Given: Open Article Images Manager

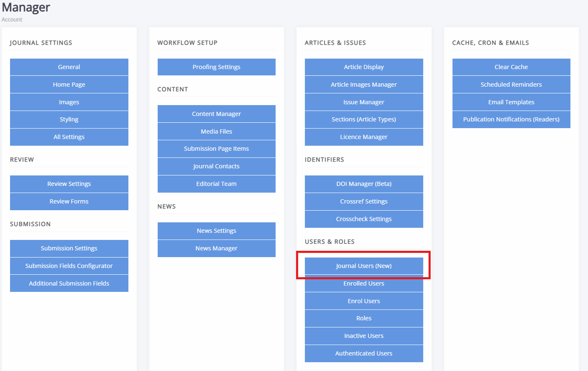Looking at the screenshot, I should [x=364, y=85].
